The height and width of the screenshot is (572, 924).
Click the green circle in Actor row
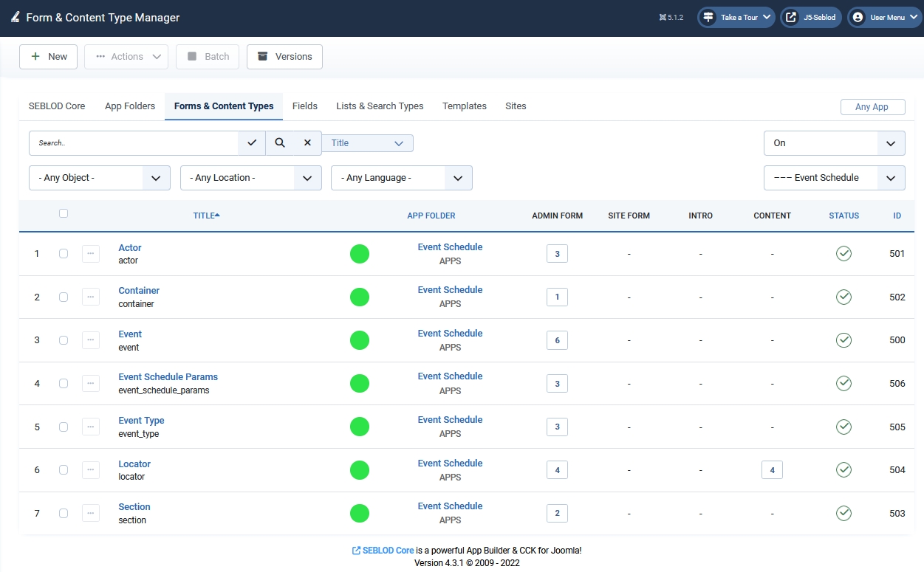point(360,254)
